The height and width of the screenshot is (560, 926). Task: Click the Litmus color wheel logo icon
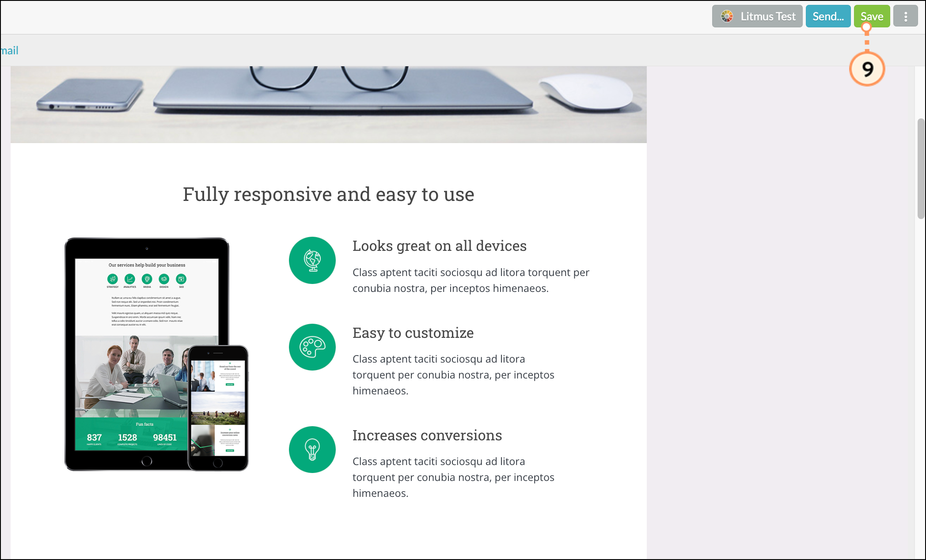(x=727, y=17)
